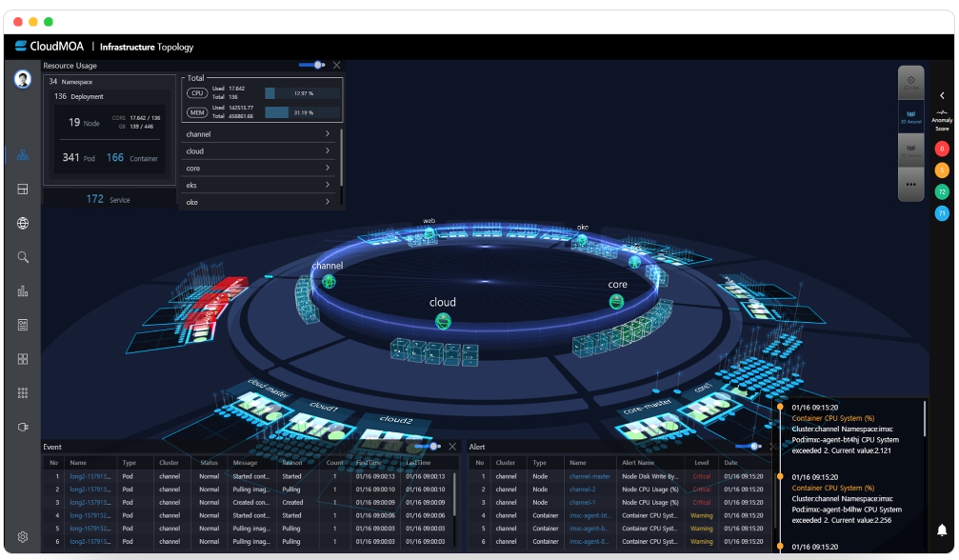The image size is (959, 560).
Task: Open the bar chart analytics icon
Action: click(23, 291)
